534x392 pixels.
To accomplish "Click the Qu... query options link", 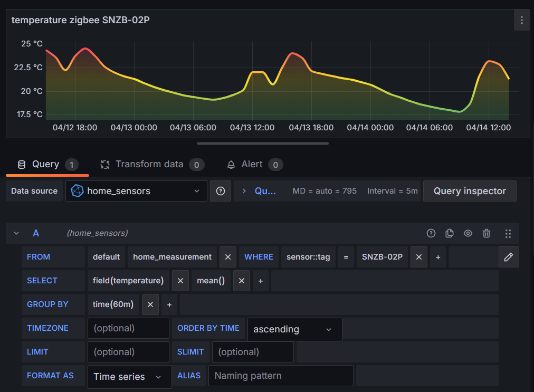I will (x=265, y=191).
